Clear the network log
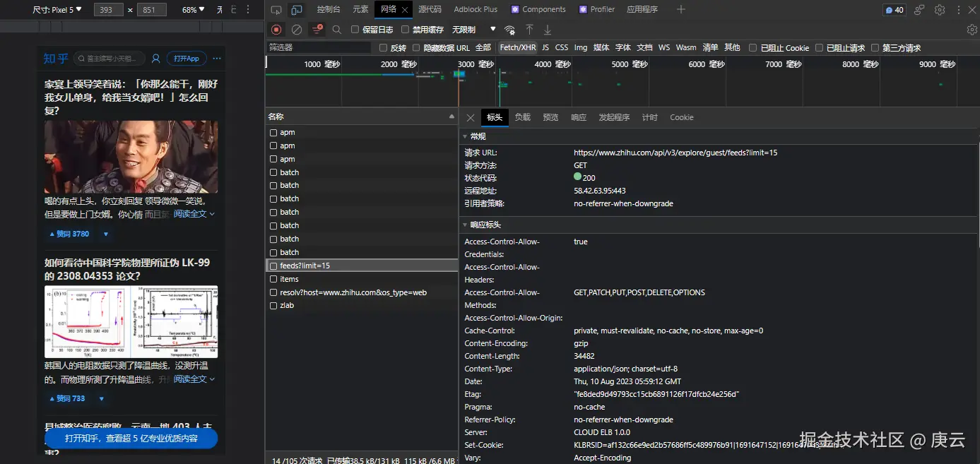 click(297, 30)
